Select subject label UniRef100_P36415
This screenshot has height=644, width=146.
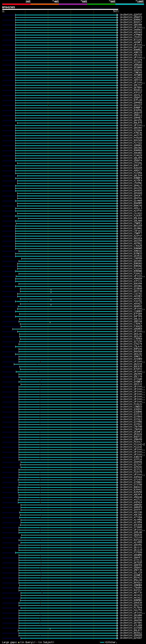pyautogui.click(x=131, y=326)
